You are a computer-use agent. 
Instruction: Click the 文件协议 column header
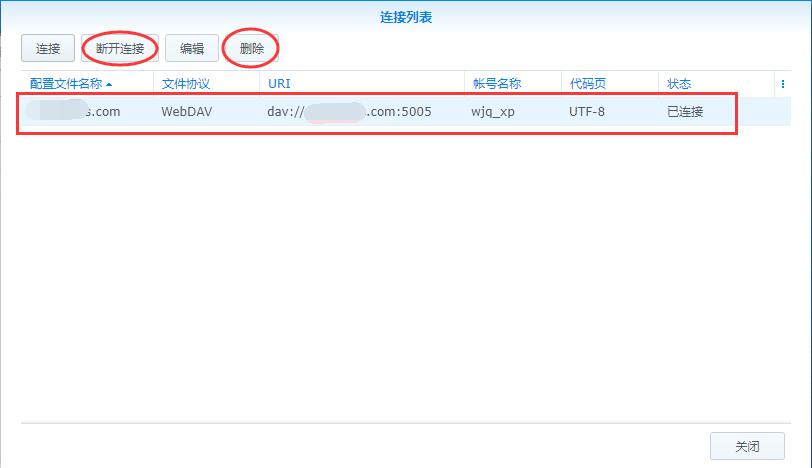[206, 83]
